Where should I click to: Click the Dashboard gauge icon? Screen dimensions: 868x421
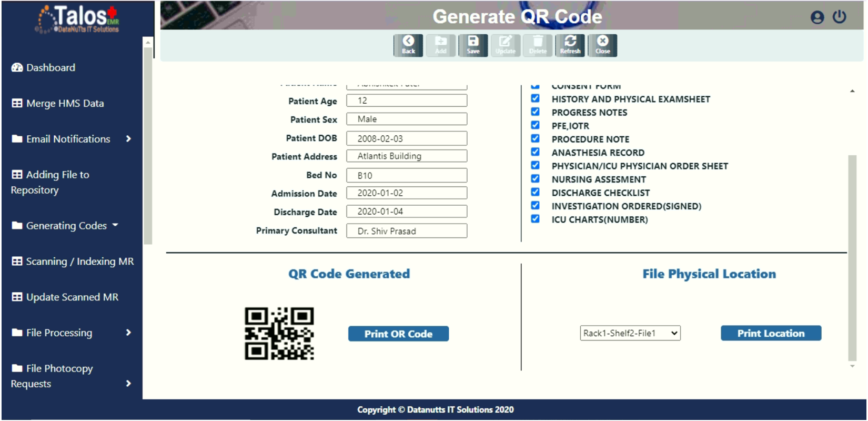(17, 67)
